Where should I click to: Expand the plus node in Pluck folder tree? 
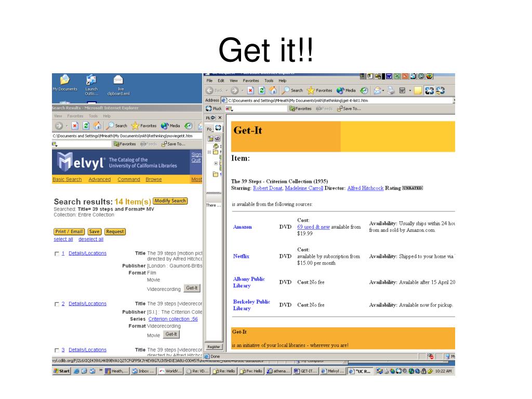(x=216, y=164)
